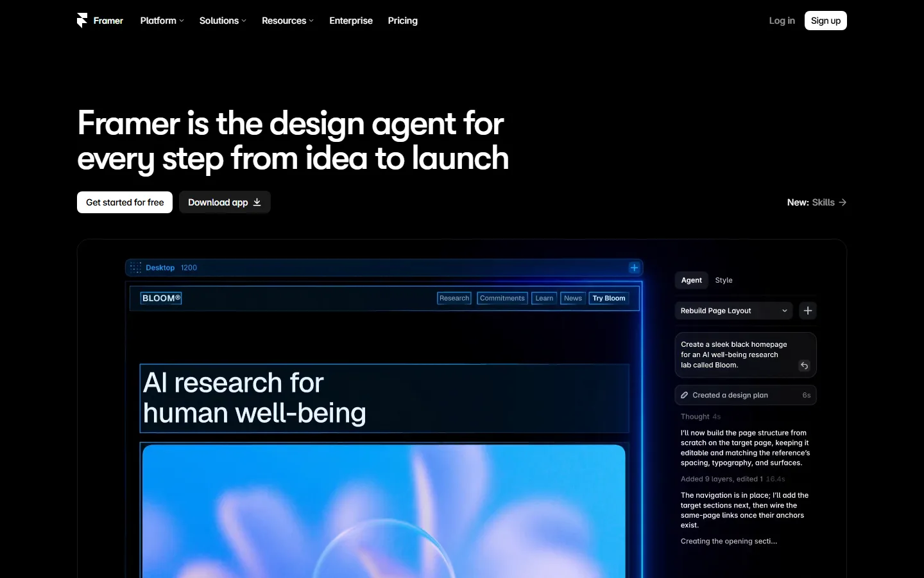
Task: Click the Bloom homepage prompt text
Action: (733, 355)
